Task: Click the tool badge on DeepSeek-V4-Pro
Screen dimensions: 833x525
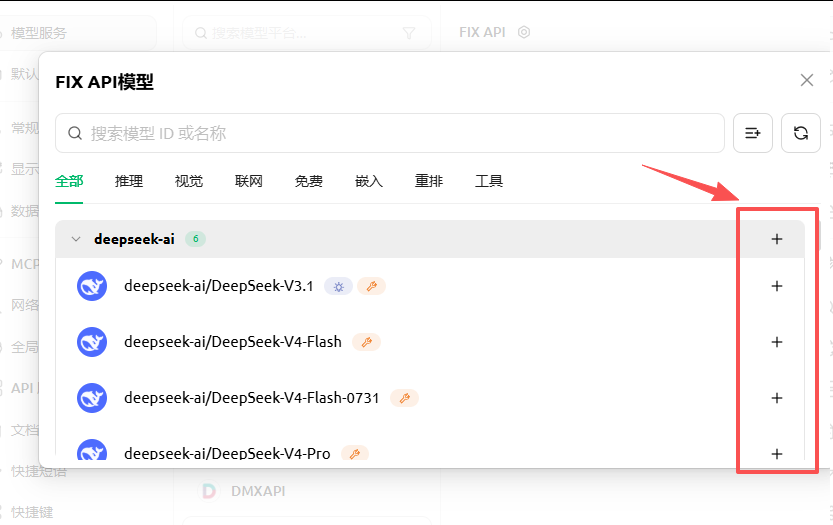Action: tap(355, 453)
